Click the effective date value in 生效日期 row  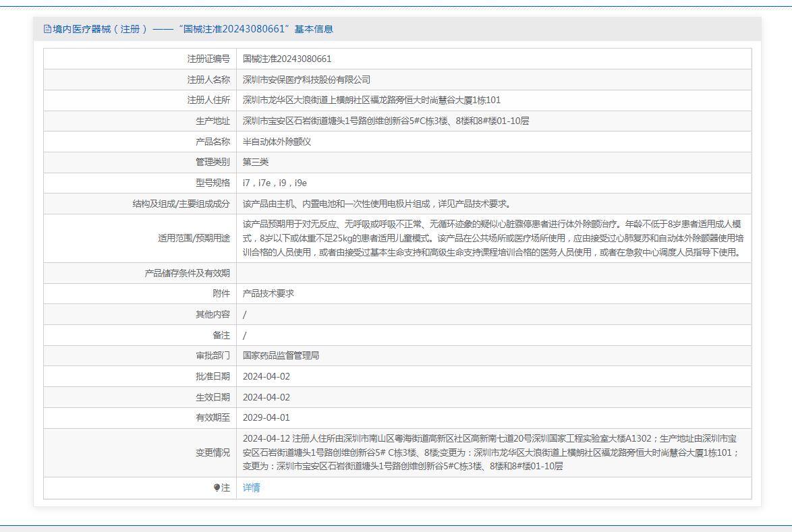point(266,397)
